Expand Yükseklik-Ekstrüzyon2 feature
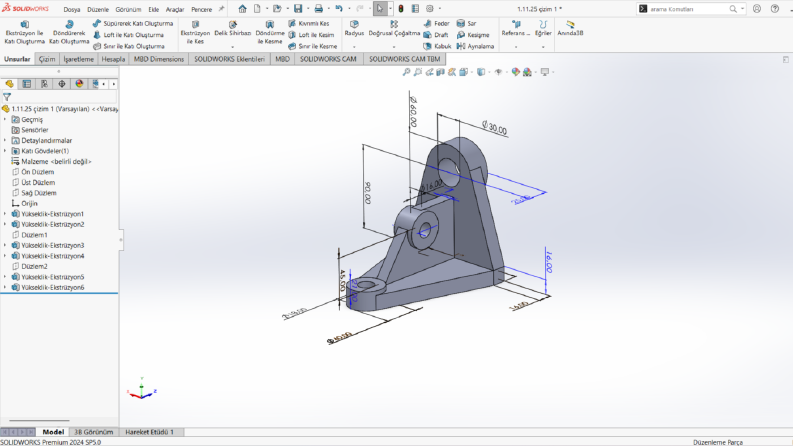 point(5,224)
